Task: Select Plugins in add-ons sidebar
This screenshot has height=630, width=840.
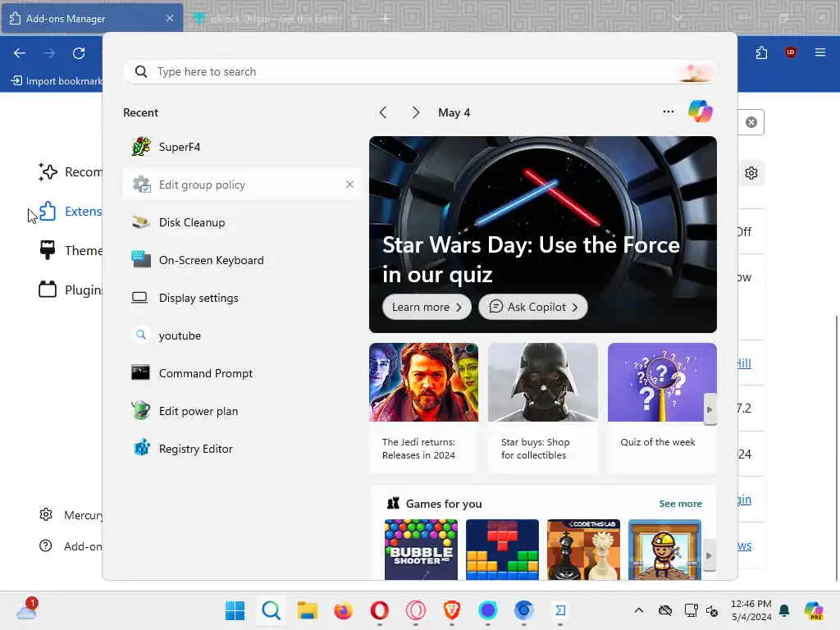Action: 70,290
